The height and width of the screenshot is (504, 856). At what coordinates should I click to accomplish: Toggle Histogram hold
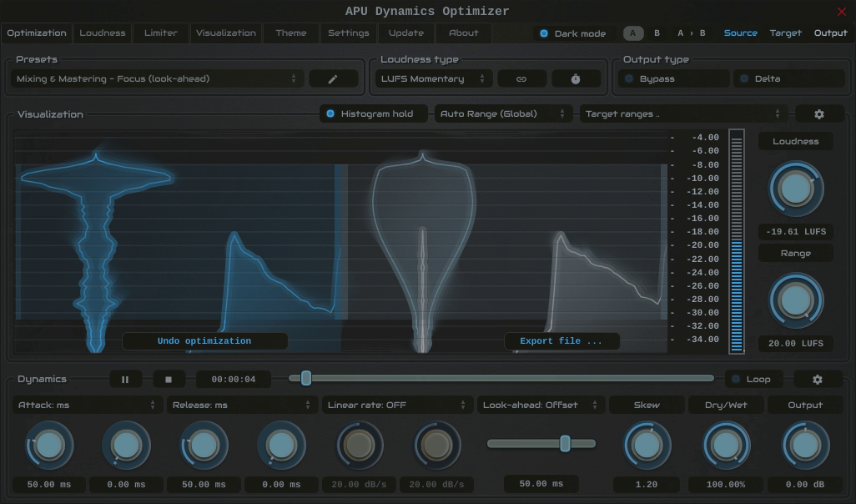point(374,113)
